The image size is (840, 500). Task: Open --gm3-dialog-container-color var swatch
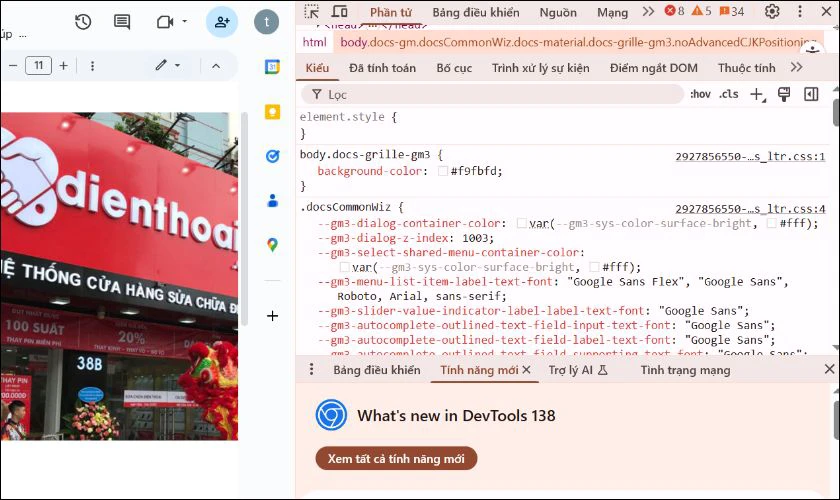tap(521, 223)
